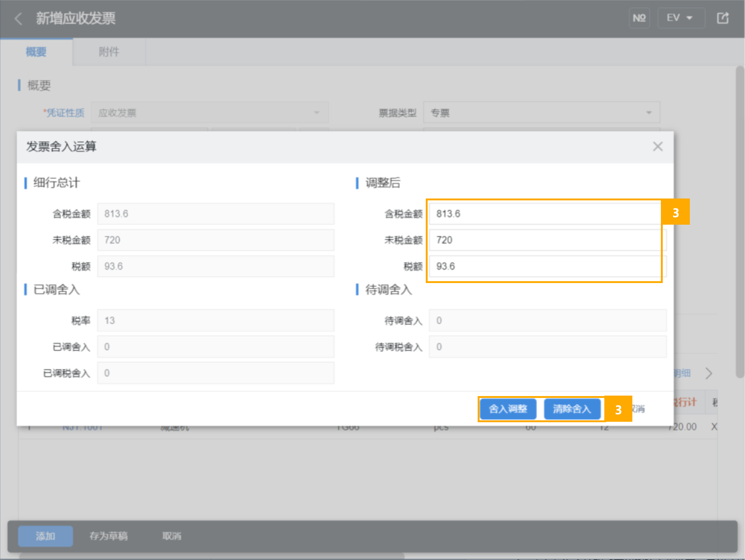Open the EV dropdown in header
The height and width of the screenshot is (560, 745).
pyautogui.click(x=681, y=18)
